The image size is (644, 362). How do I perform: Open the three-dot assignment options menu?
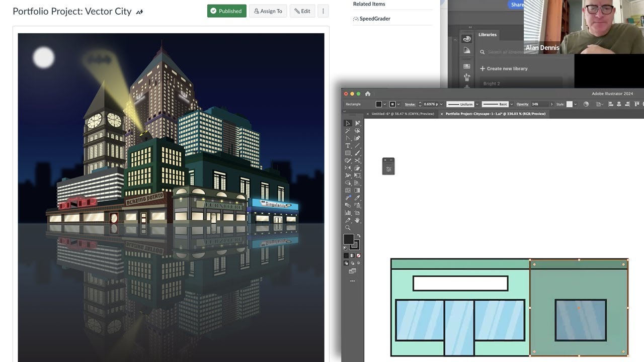324,11
